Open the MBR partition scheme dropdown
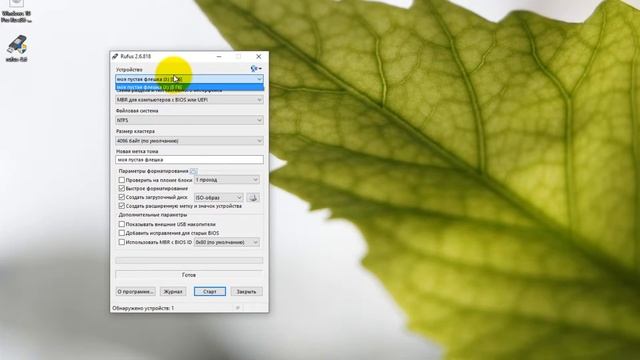Image resolution: width=640 pixels, height=360 pixels. tap(189, 100)
